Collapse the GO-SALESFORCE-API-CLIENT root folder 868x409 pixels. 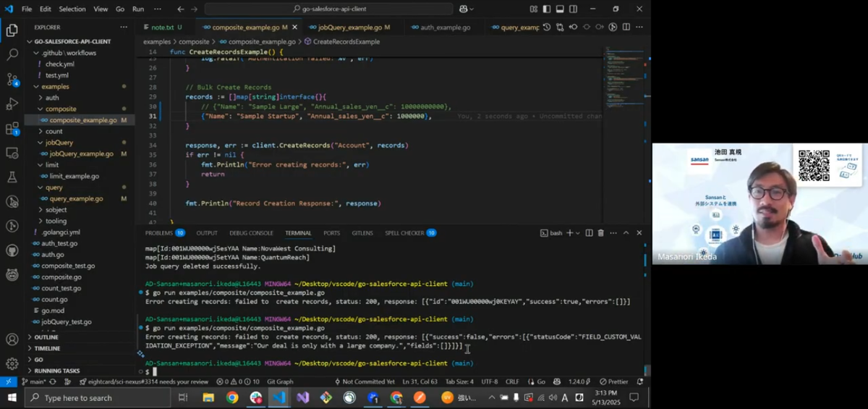(x=72, y=42)
